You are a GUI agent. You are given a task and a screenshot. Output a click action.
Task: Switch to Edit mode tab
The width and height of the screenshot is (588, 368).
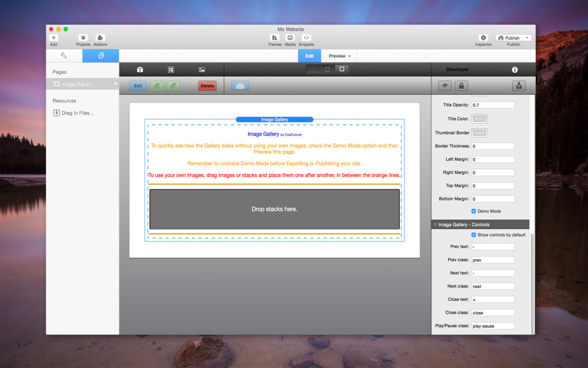tap(310, 56)
